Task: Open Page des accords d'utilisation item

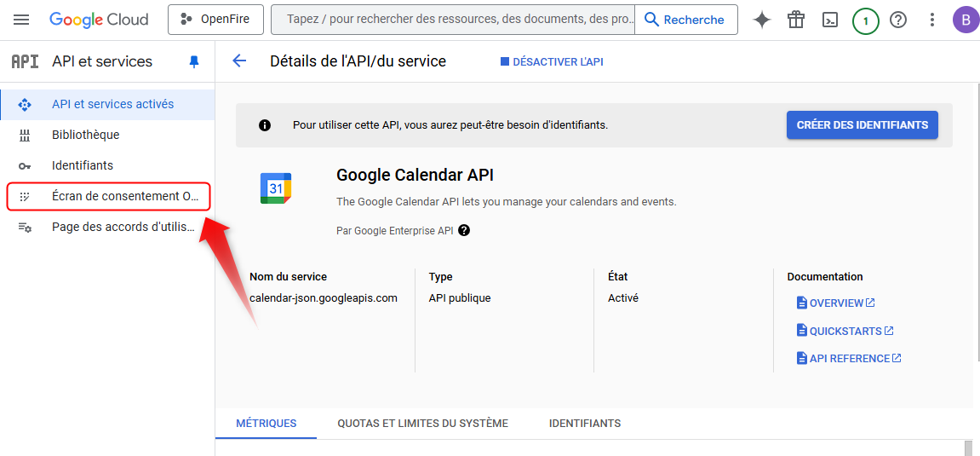Action: pos(107,227)
